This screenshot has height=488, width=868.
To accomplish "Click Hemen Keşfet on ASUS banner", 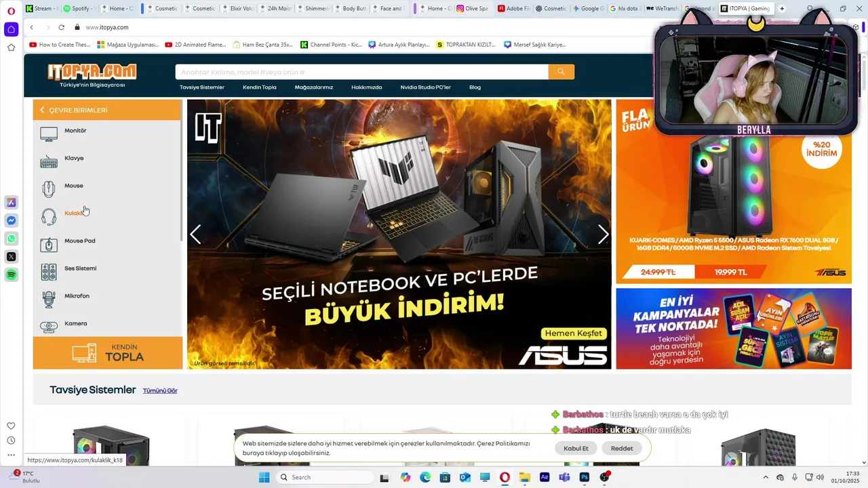I will tap(573, 333).
